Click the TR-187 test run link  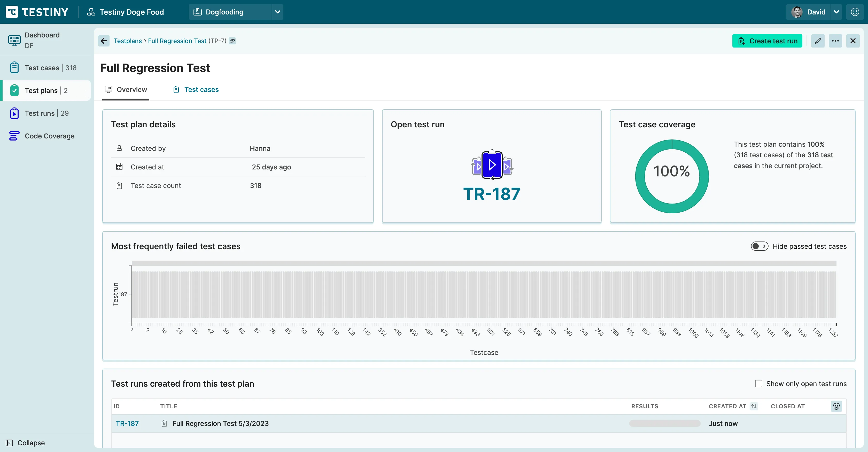[x=127, y=423]
